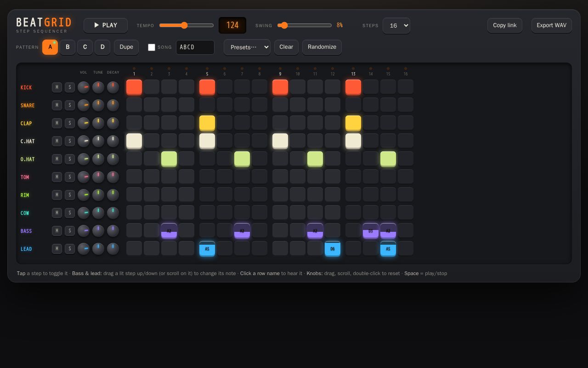The width and height of the screenshot is (588, 368).
Task: Enable Snare step 5
Action: click(x=207, y=105)
